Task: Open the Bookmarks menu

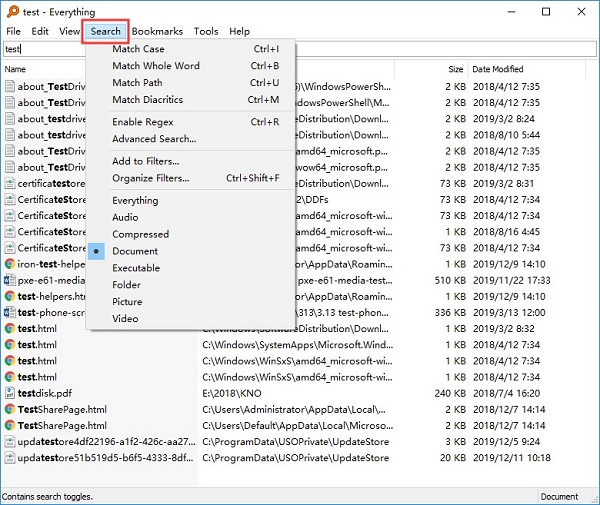Action: pyautogui.click(x=157, y=31)
